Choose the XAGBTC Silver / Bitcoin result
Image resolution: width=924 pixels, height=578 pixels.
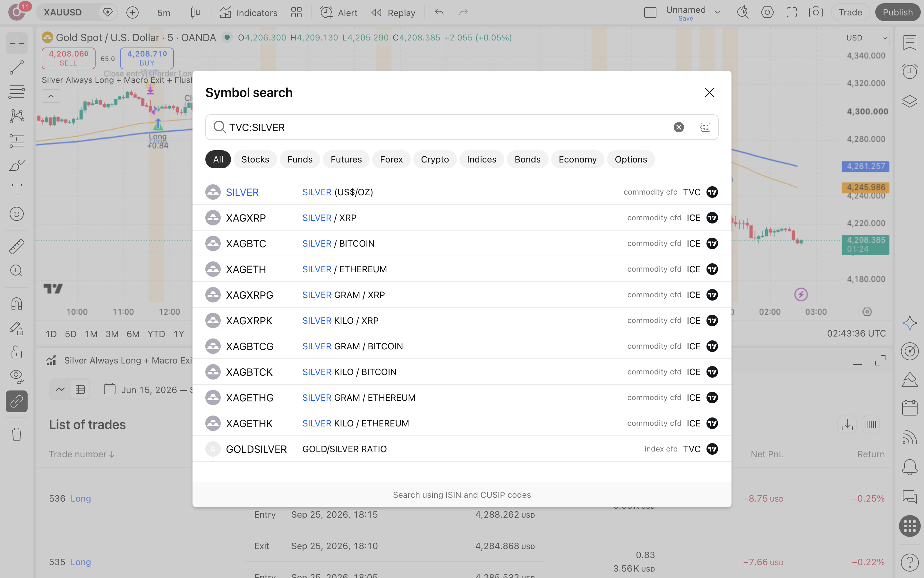462,243
